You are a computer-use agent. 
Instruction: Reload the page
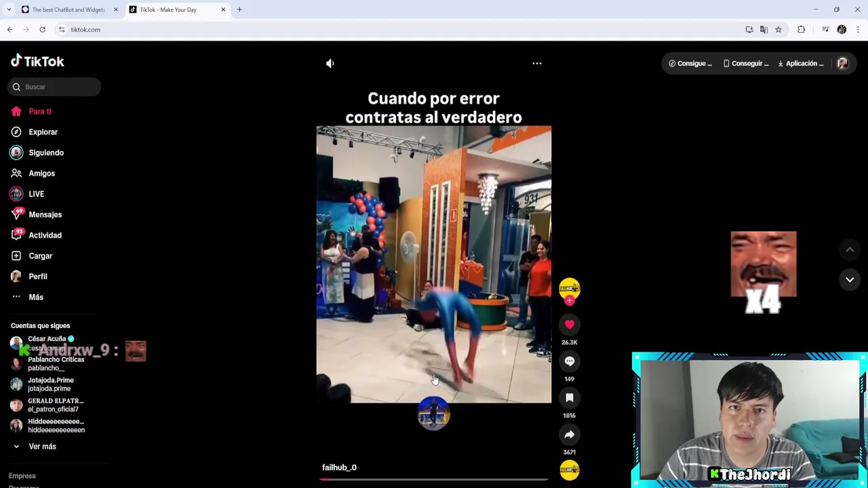pos(42,30)
